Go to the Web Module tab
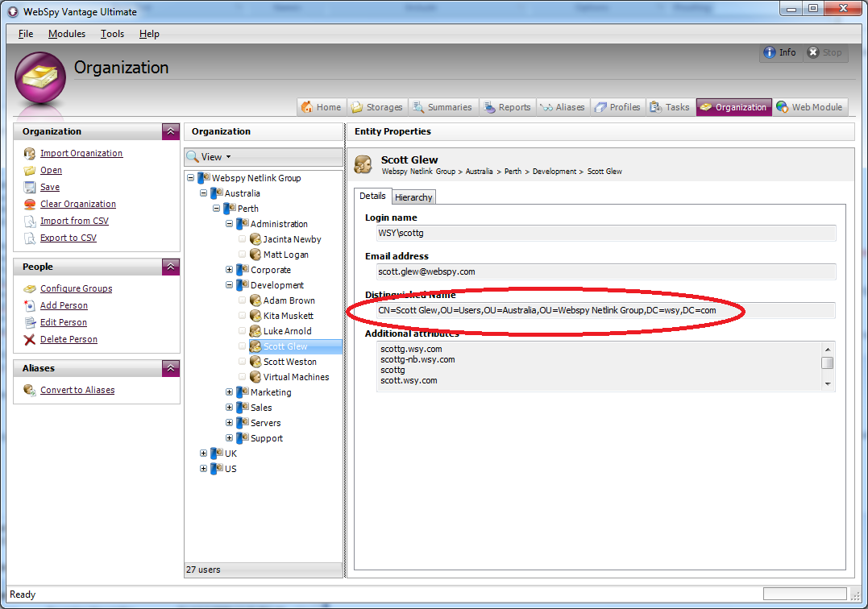 [x=810, y=107]
